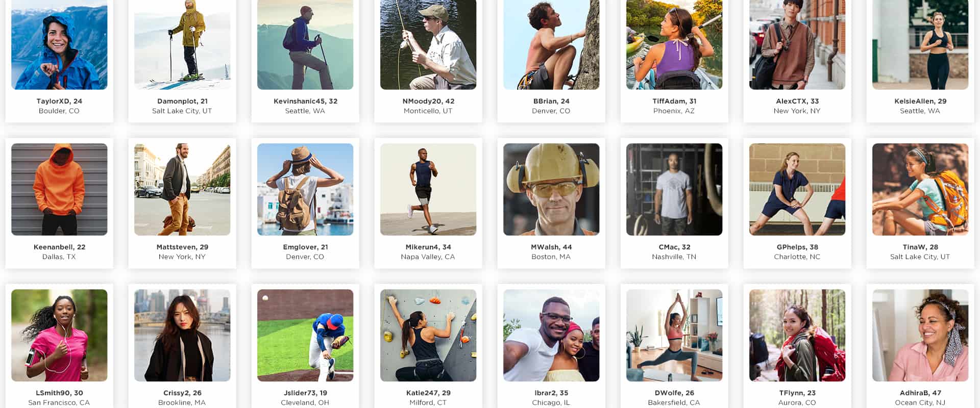Viewport: 980px width, 408px height.
Task: Open TaylorXD's profile photo
Action: (x=59, y=44)
